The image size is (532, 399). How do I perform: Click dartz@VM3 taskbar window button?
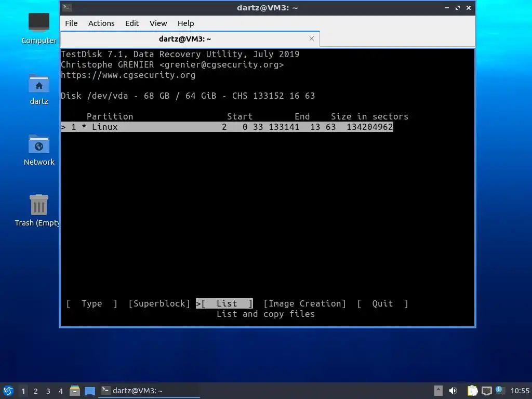pyautogui.click(x=149, y=391)
